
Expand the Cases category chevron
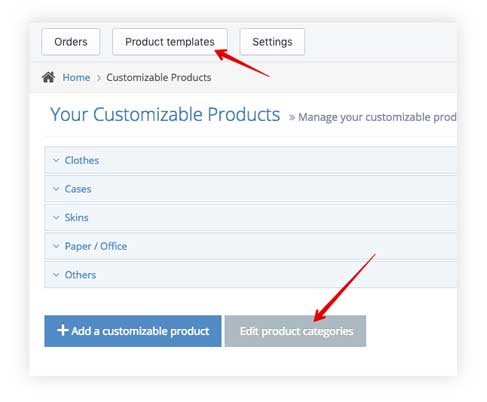pos(56,189)
